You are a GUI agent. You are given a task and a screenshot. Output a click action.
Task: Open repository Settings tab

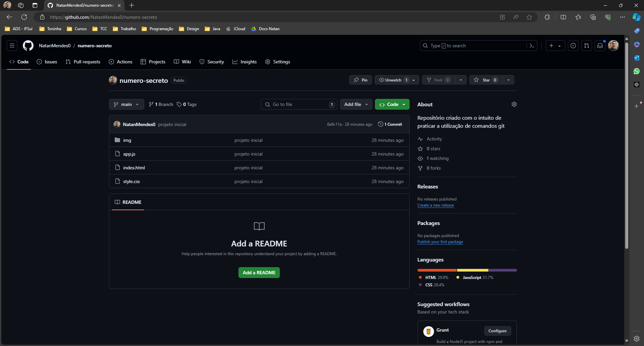point(278,62)
